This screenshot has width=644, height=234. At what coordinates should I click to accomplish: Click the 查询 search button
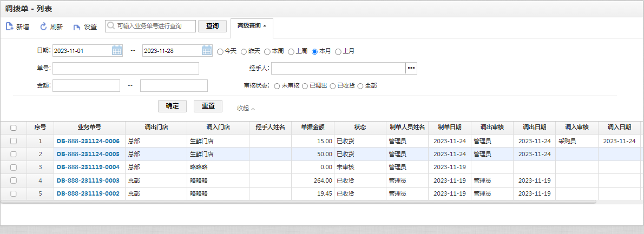(x=212, y=26)
